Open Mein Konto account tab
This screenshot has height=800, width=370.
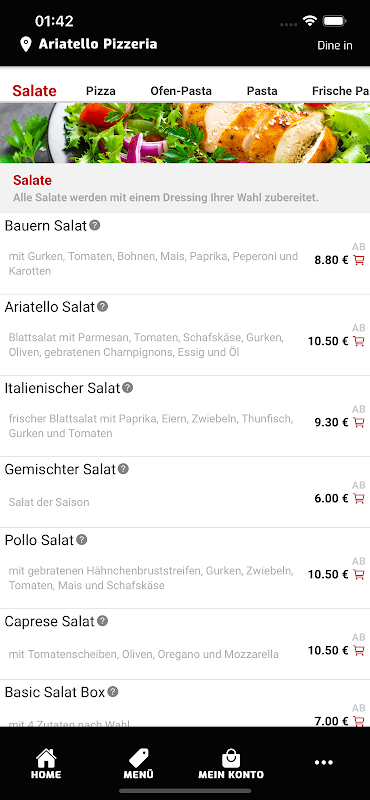tap(231, 764)
